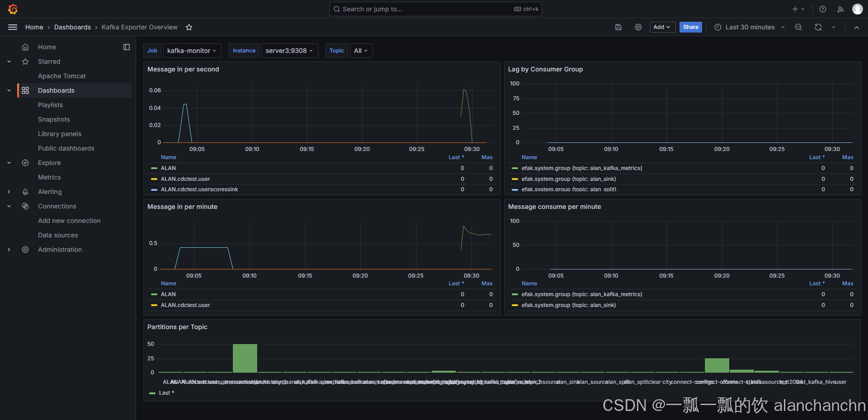Viewport: 868px width, 420px height.
Task: Click the Home house icon in sidebar
Action: (x=25, y=47)
